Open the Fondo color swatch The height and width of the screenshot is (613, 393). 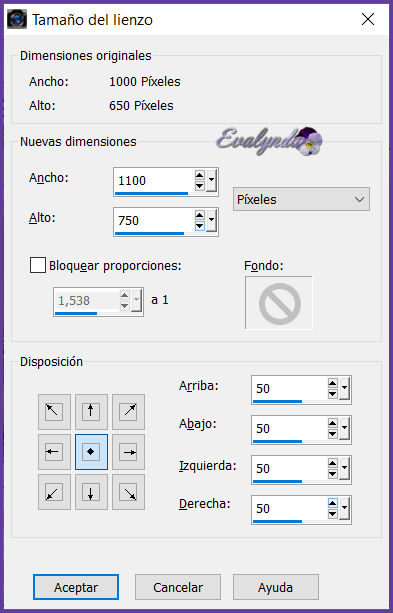pos(279,303)
